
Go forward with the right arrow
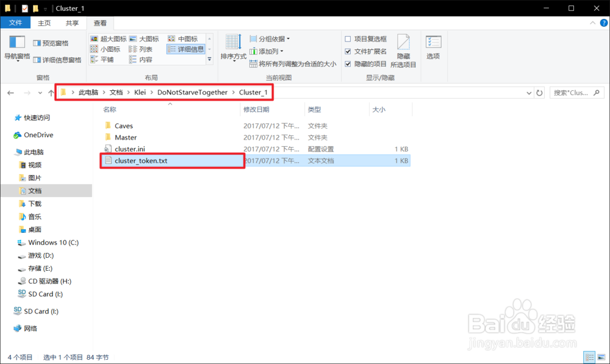tap(27, 93)
